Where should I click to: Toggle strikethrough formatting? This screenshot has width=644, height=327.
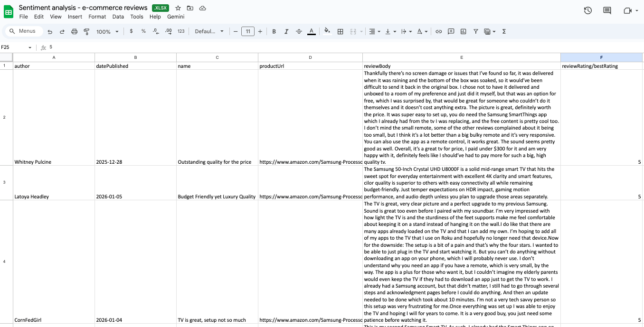[x=299, y=31]
